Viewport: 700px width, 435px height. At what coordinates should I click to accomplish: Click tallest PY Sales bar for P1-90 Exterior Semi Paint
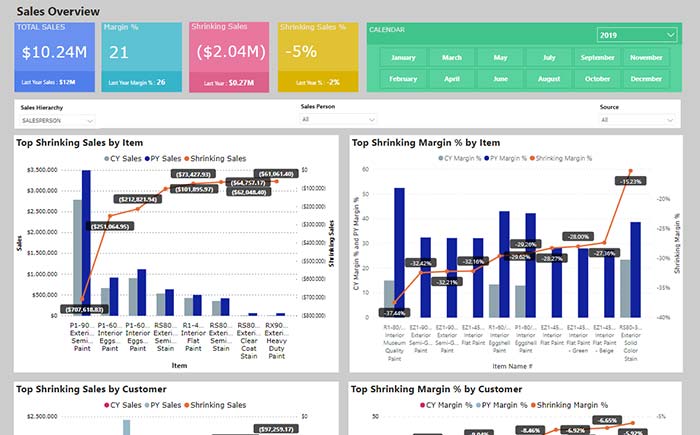(86, 243)
